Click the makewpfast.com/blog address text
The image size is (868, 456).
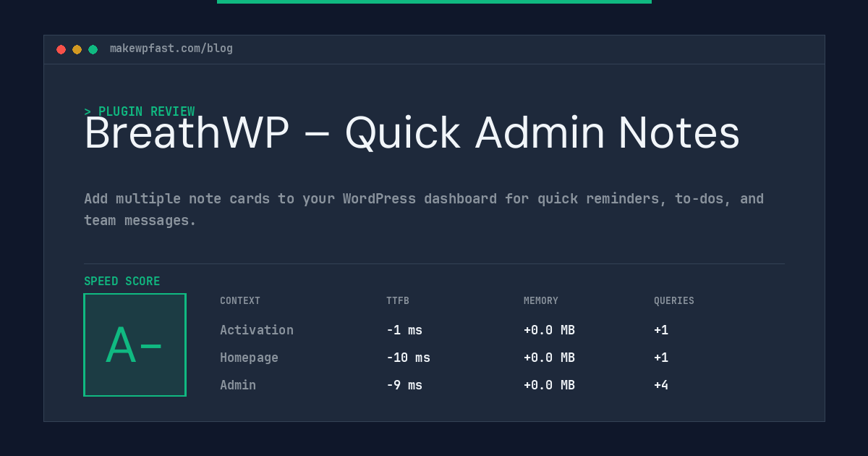click(171, 48)
